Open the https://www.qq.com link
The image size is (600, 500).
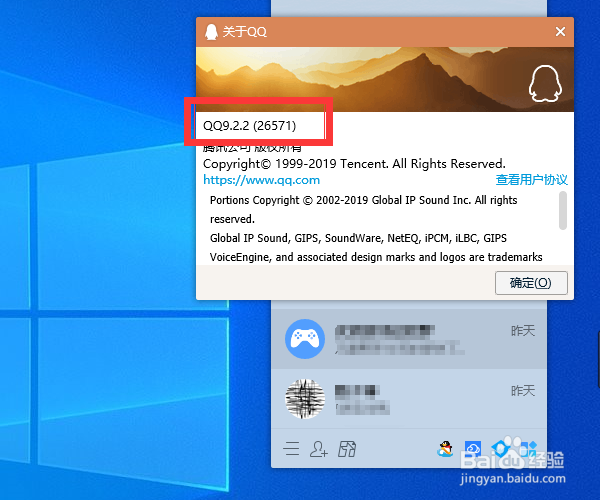pos(261,180)
